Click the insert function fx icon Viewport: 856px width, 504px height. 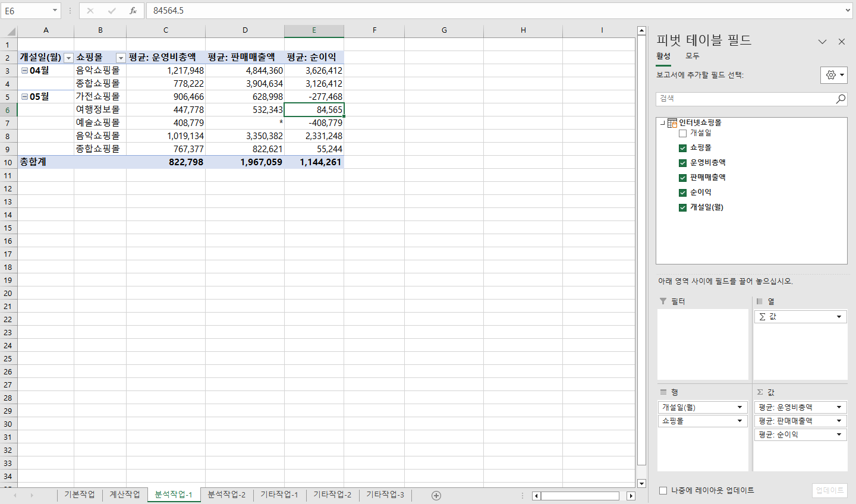click(133, 11)
